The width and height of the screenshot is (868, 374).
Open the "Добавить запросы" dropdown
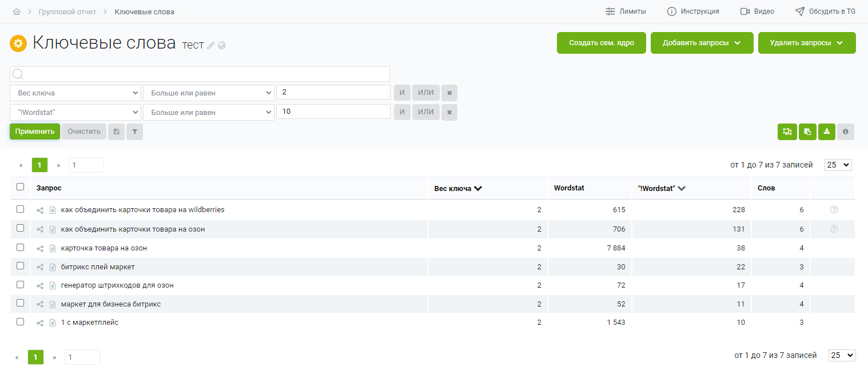click(x=702, y=43)
